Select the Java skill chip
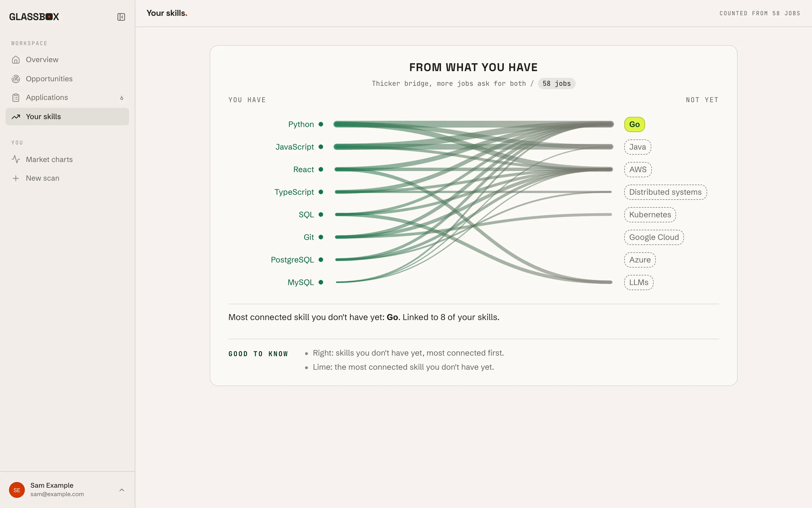 point(637,147)
